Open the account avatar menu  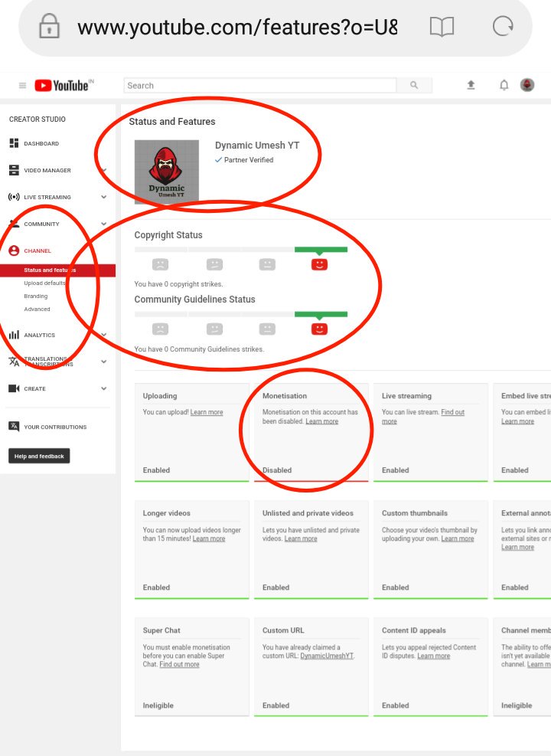coord(527,85)
